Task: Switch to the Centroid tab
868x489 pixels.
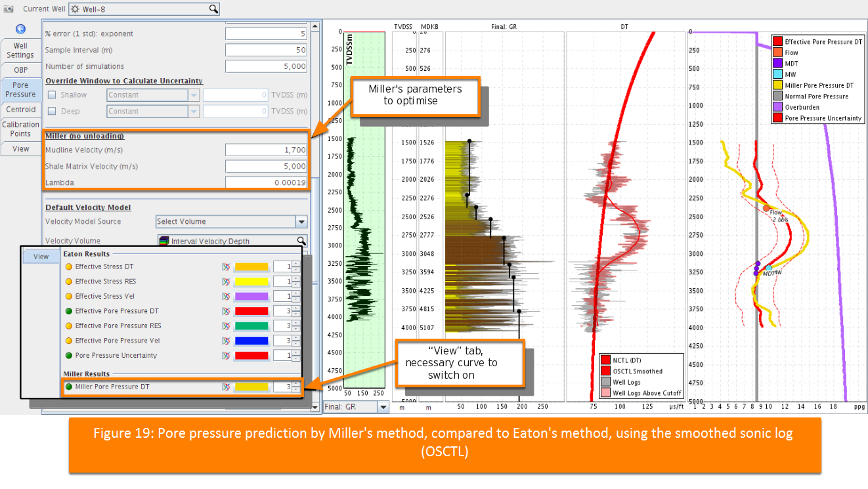Action: point(21,110)
